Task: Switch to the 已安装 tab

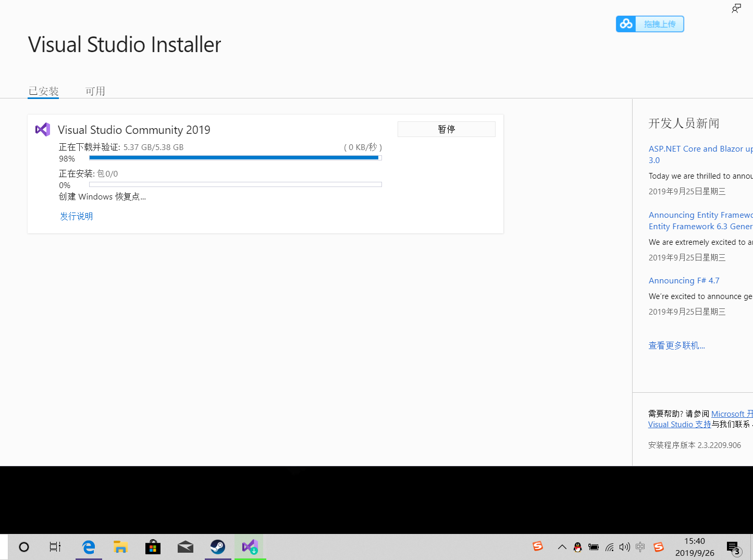Action: point(43,91)
